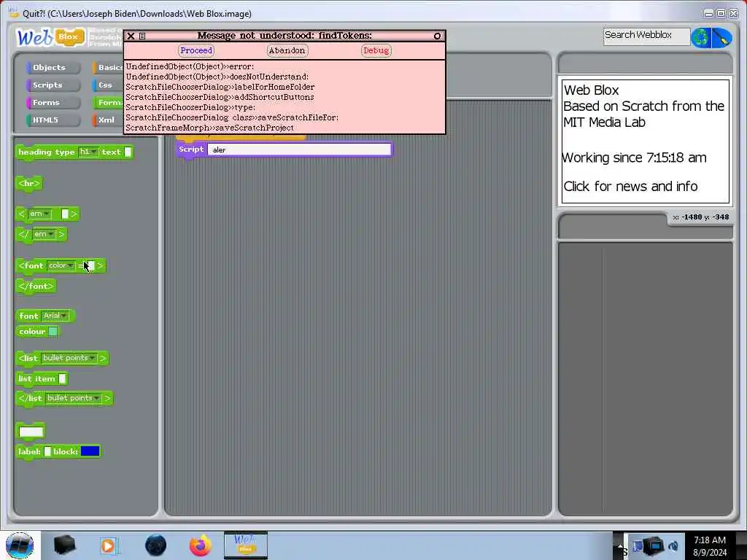Click 'Click for news and info' text
The width and height of the screenshot is (747, 560).
631,186
